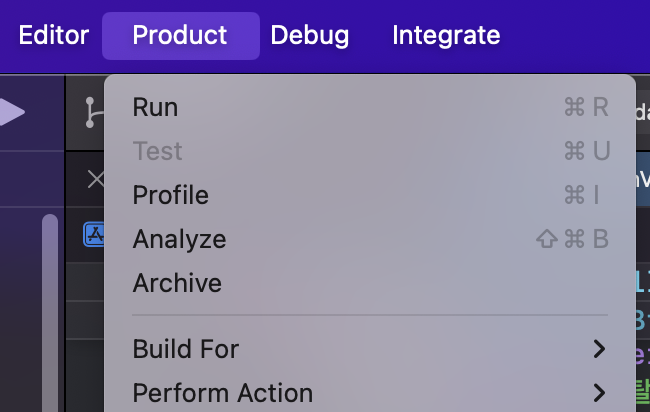The image size is (650, 412).
Task: Click the Run play button in toolbar
Action: [x=12, y=112]
